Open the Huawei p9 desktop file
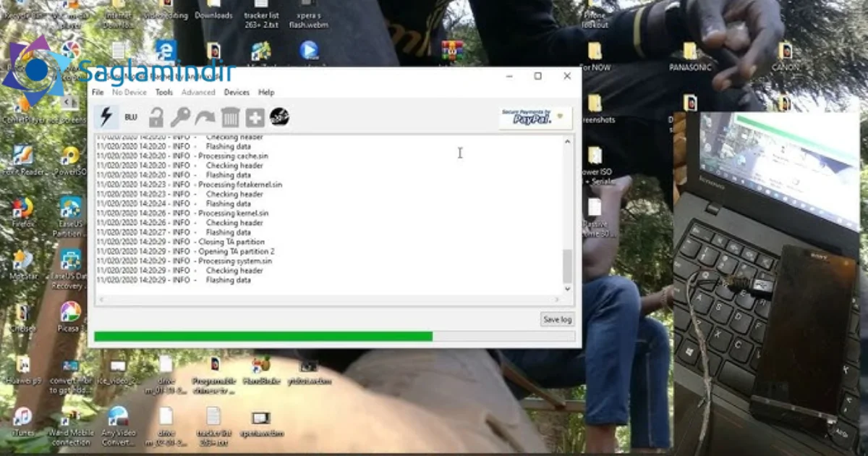This screenshot has height=456, width=868. 23,369
